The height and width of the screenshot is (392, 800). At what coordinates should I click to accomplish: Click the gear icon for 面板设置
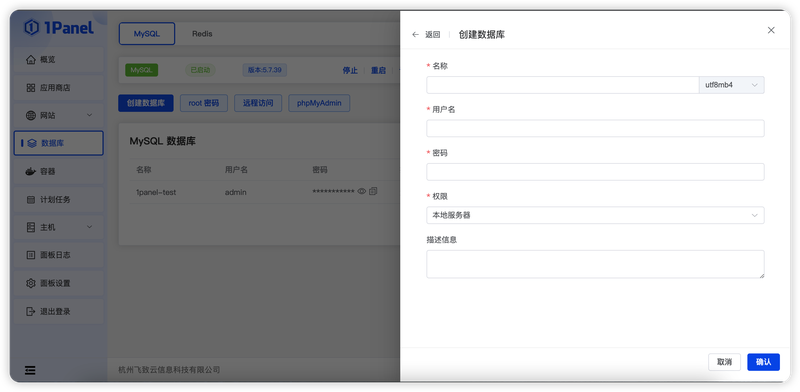31,283
